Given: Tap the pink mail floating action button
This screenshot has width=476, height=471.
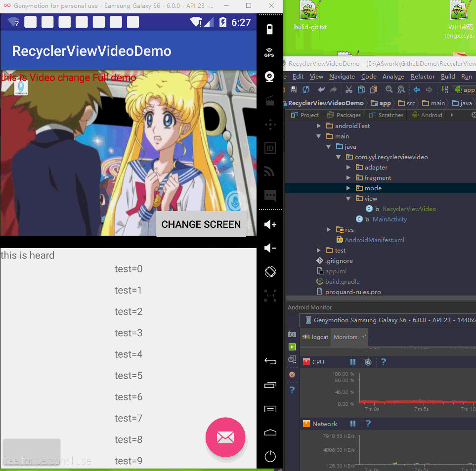Looking at the screenshot, I should pyautogui.click(x=225, y=437).
